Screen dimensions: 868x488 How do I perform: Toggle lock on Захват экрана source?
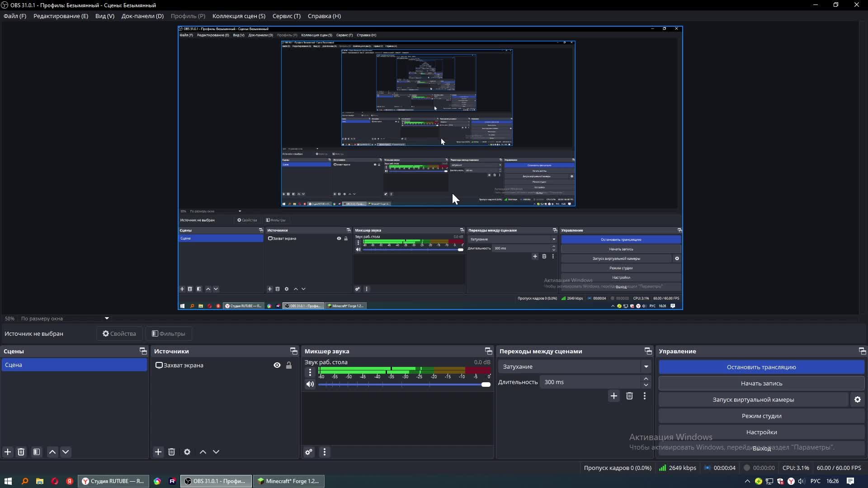pos(289,365)
